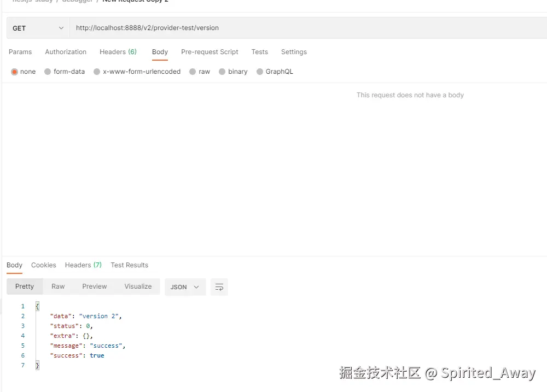The height and width of the screenshot is (392, 547).
Task: Open request Settings tab
Action: 294,52
